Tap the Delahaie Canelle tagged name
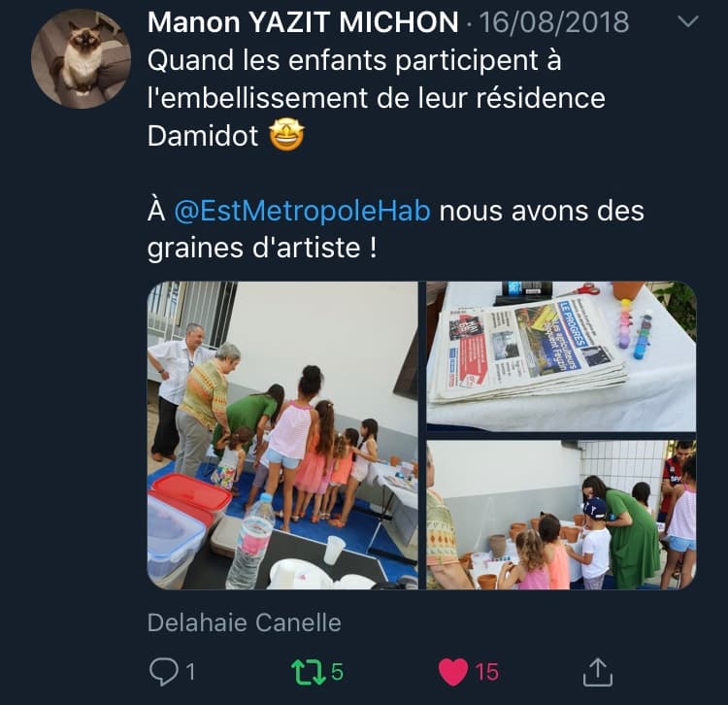Image resolution: width=728 pixels, height=705 pixels. point(245,622)
